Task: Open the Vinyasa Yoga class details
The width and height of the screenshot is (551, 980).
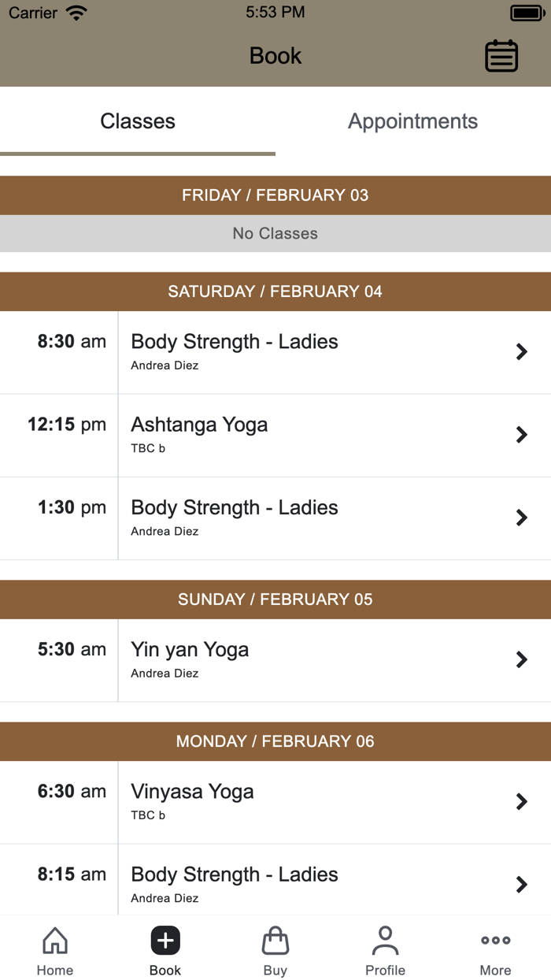Action: (x=521, y=801)
